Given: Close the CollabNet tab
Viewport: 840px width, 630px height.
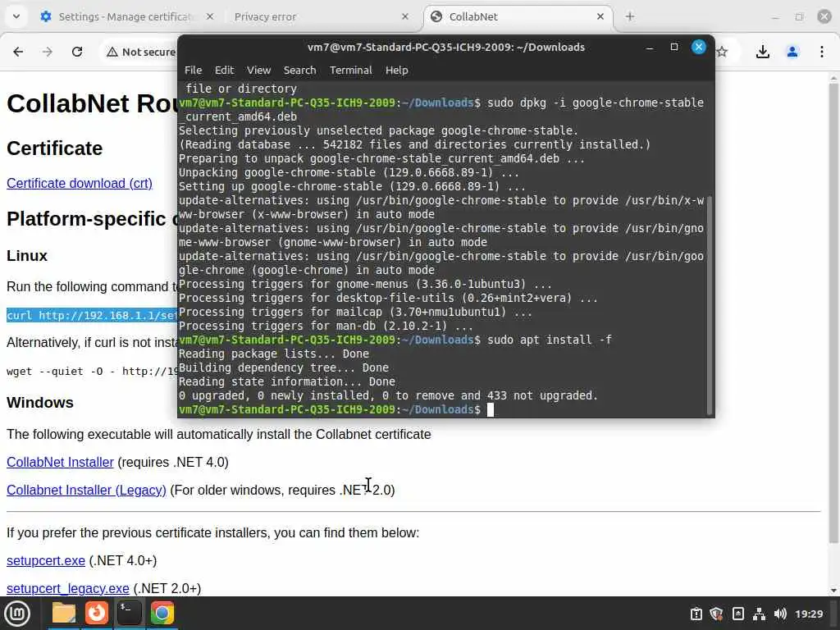Looking at the screenshot, I should 600,16.
